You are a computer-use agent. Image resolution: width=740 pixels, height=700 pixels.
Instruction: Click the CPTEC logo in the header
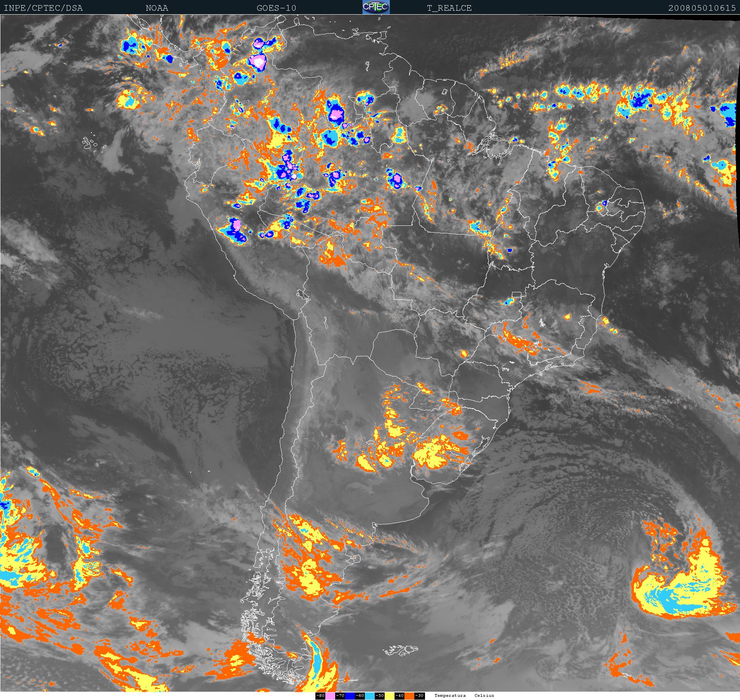point(376,7)
